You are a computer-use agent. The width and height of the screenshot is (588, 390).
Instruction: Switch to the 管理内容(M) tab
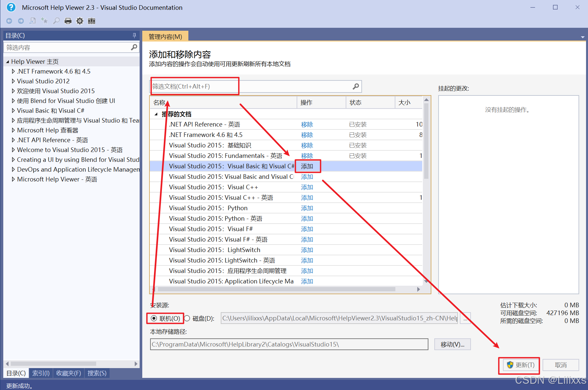coord(165,36)
